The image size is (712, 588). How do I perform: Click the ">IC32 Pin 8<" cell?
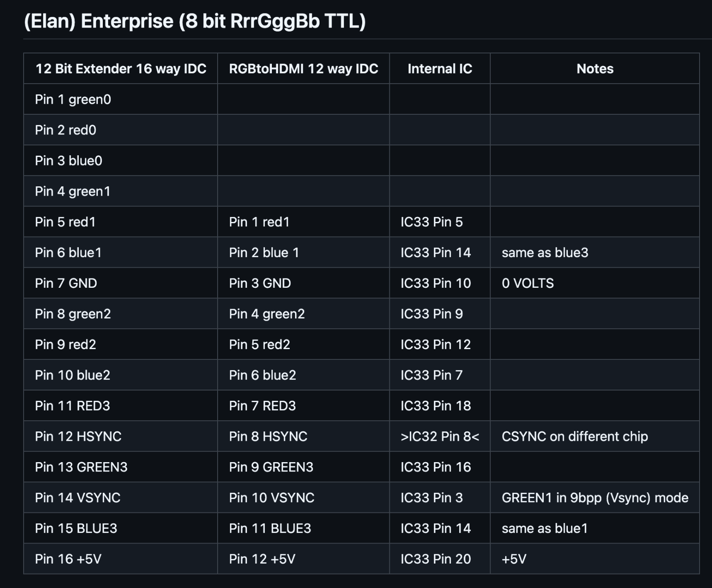click(x=440, y=437)
